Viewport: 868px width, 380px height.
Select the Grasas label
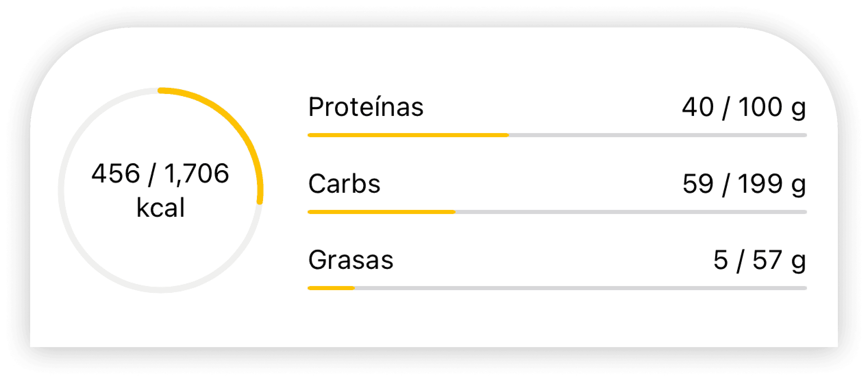pos(350,260)
